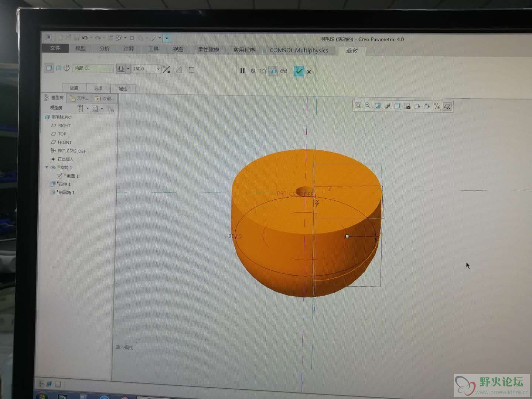Open the 视图 ribbon tab
532x399 pixels.
(178, 49)
